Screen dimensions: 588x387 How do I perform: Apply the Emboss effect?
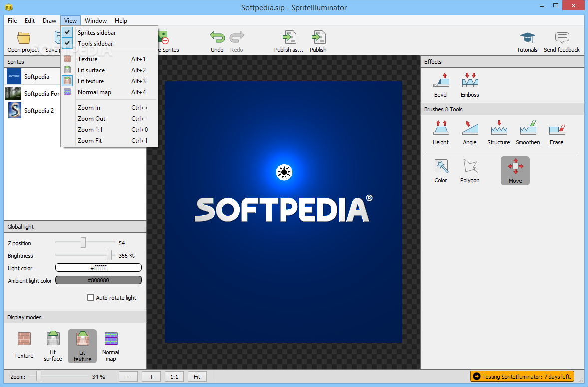pos(470,85)
